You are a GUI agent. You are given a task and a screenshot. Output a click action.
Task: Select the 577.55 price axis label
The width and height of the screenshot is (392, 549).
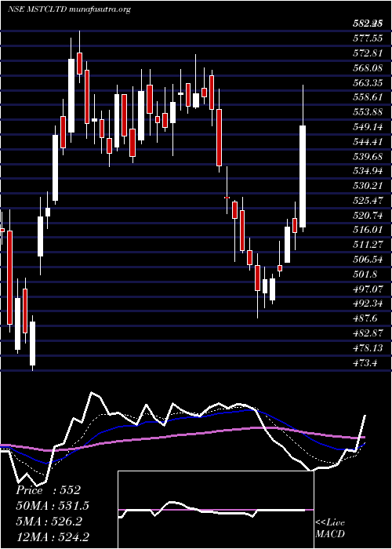click(x=367, y=38)
